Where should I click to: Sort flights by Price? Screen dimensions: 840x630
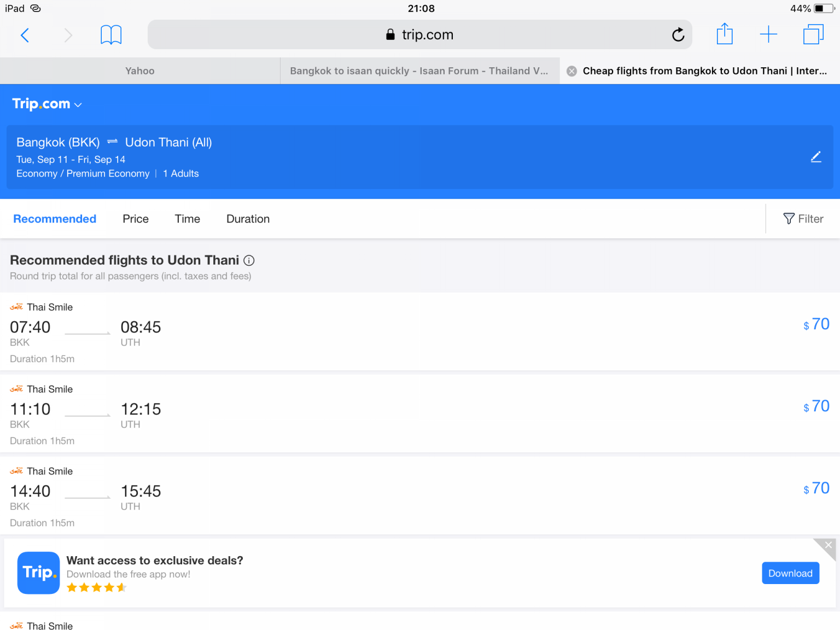pyautogui.click(x=136, y=219)
